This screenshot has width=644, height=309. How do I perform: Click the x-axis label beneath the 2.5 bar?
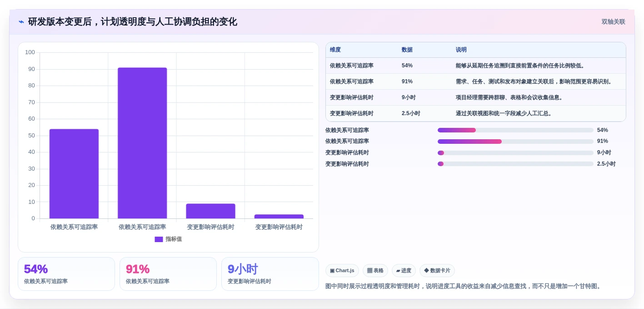279,227
